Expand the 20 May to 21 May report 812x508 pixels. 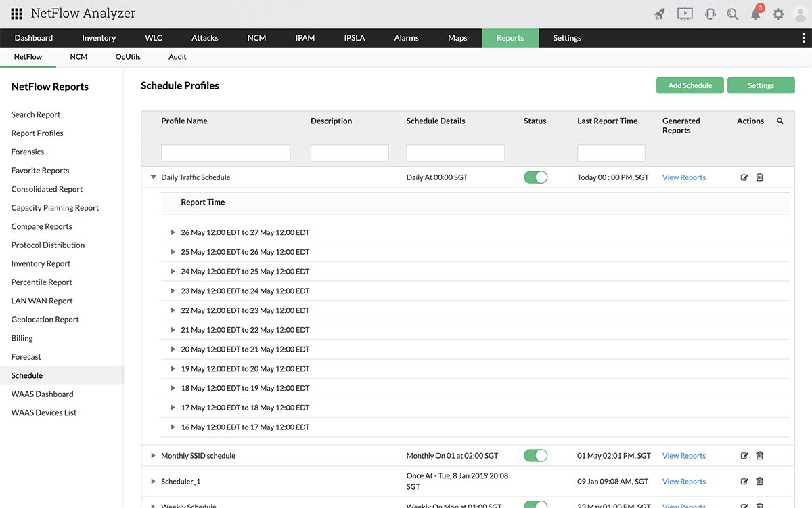coord(173,350)
